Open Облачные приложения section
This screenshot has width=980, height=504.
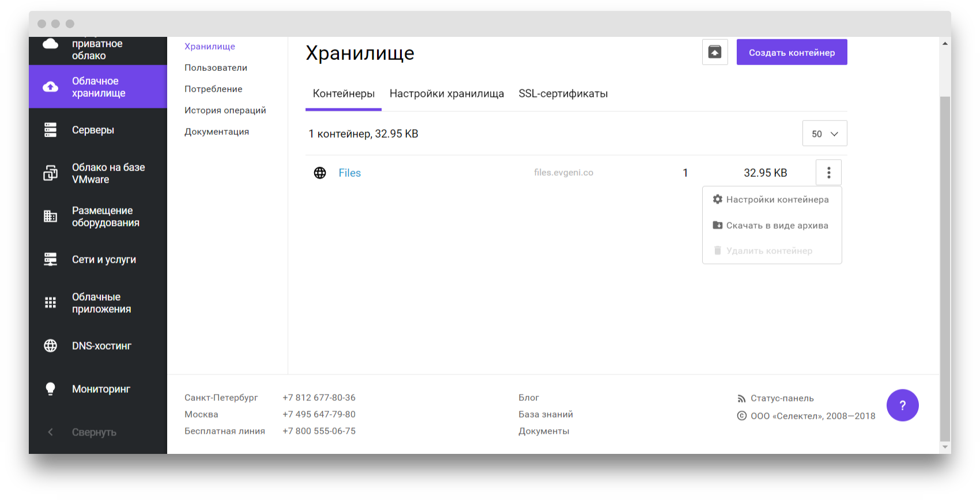[98, 303]
